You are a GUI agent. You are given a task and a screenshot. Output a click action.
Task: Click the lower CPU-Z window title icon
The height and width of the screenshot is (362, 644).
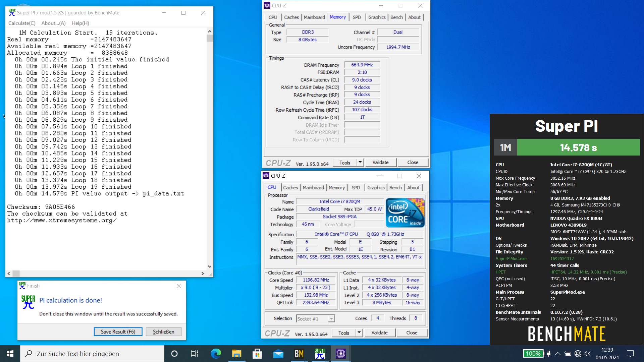[x=266, y=176]
